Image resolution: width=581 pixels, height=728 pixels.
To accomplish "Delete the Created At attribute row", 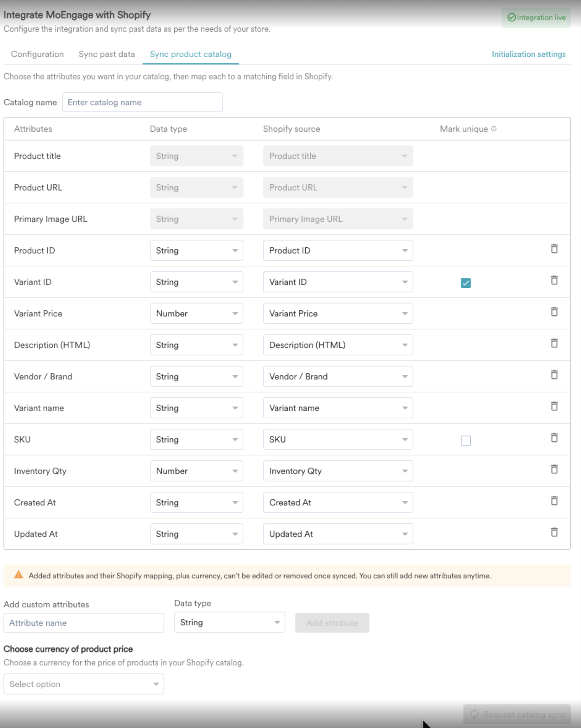I will 554,501.
